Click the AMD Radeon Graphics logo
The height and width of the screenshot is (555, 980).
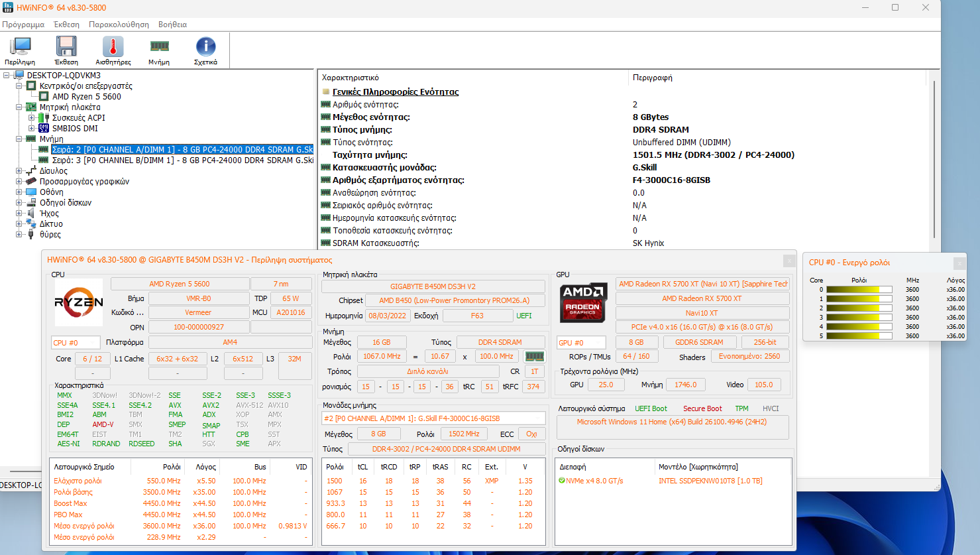click(583, 303)
